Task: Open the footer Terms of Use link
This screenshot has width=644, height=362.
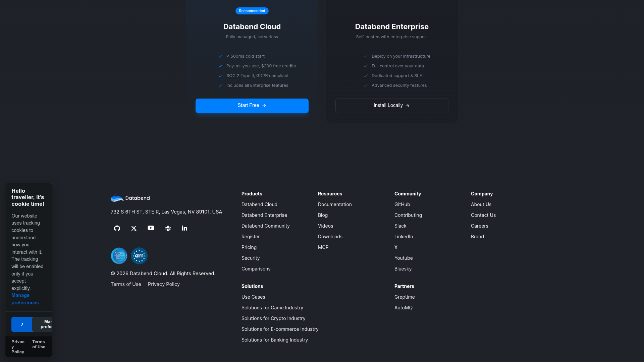Action: (x=126, y=284)
